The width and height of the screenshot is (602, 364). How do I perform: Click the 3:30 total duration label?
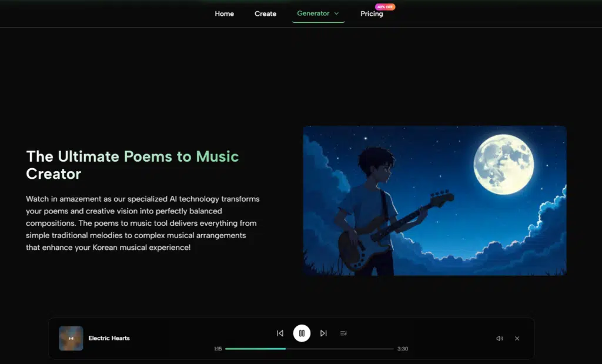click(403, 349)
